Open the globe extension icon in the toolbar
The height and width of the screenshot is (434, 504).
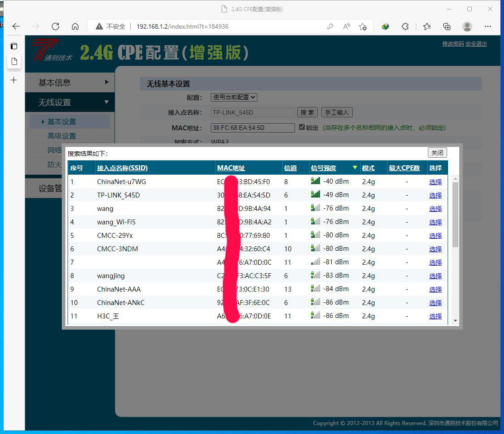tap(385, 26)
